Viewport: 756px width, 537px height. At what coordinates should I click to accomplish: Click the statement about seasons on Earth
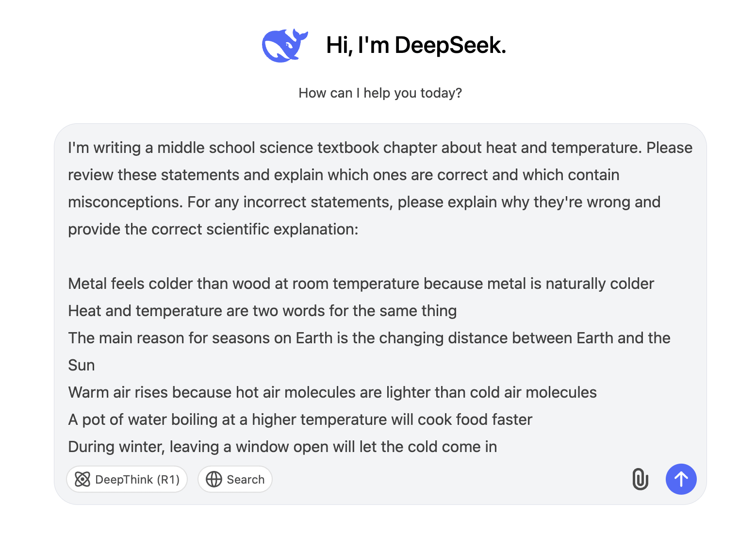(369, 338)
